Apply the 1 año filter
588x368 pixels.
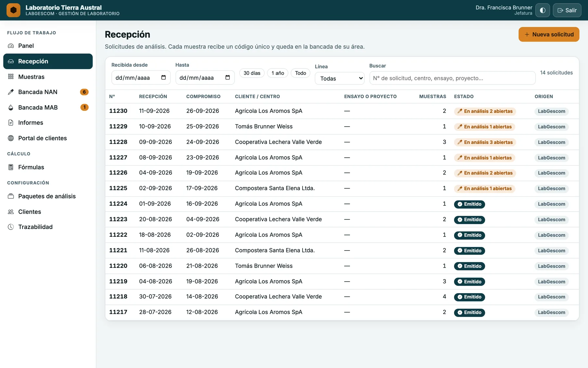tap(278, 73)
